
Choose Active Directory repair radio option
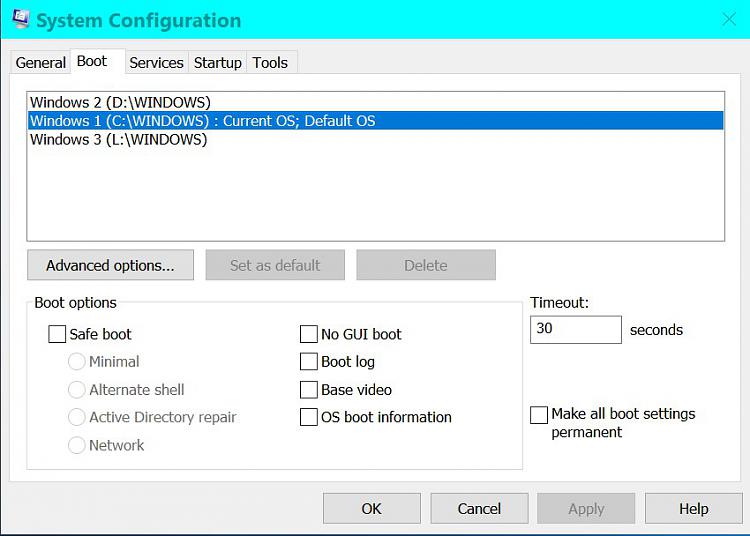point(77,417)
